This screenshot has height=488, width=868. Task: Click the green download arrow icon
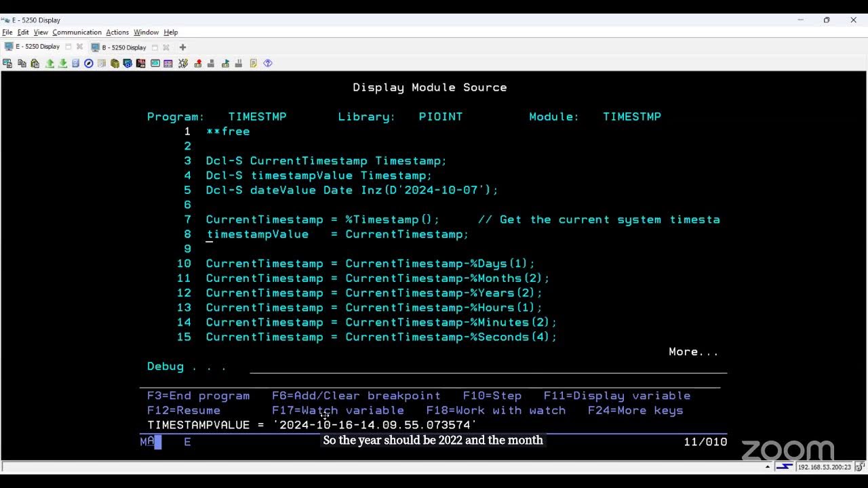[x=62, y=63]
